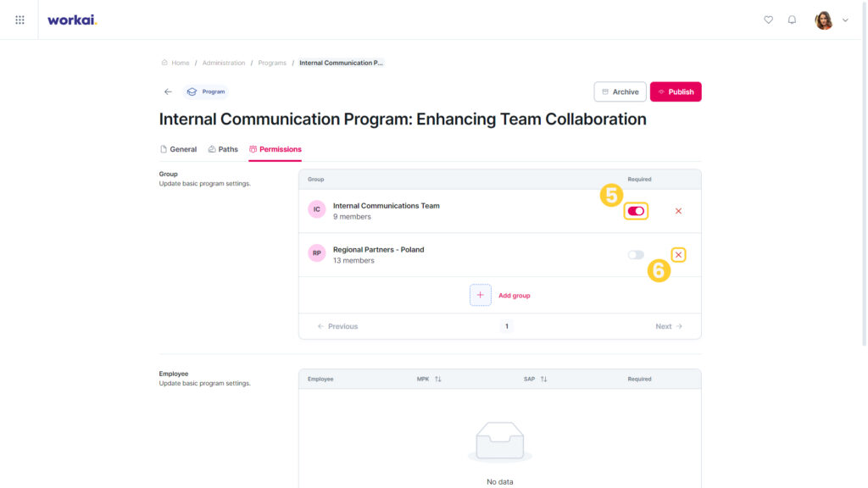Open the app launcher grid icon
The height and width of the screenshot is (488, 868).
(x=20, y=20)
